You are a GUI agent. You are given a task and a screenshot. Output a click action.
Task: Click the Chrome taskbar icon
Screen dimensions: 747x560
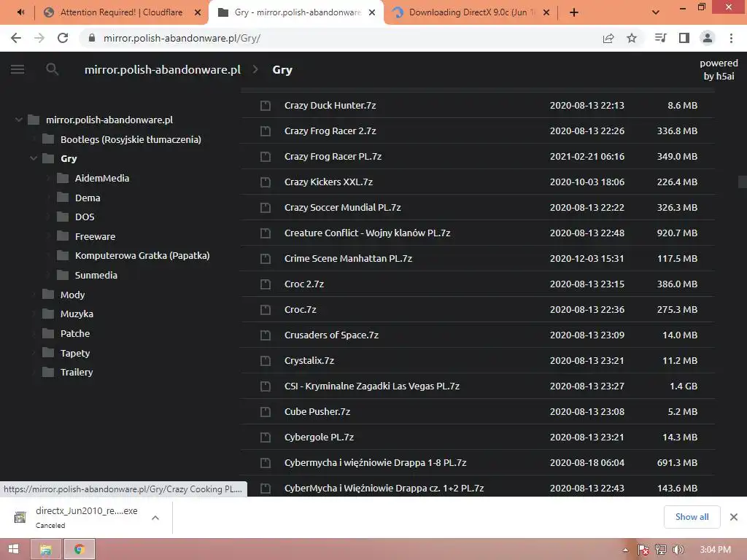pos(80,549)
